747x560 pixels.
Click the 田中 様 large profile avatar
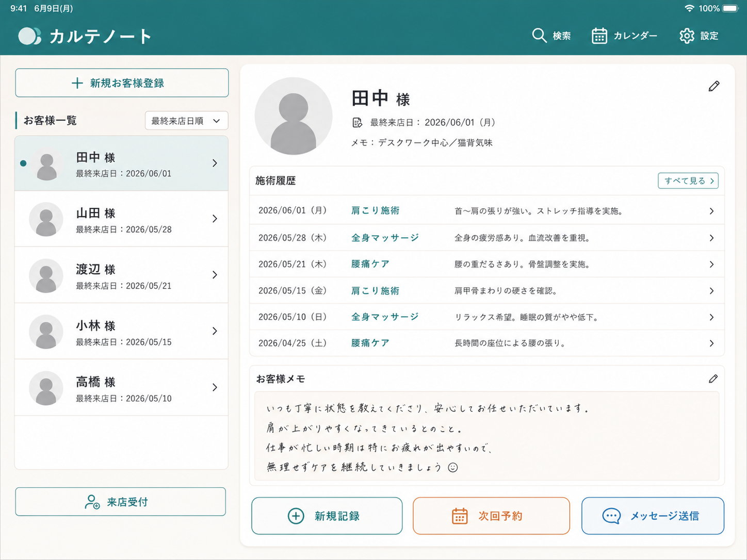point(294,116)
